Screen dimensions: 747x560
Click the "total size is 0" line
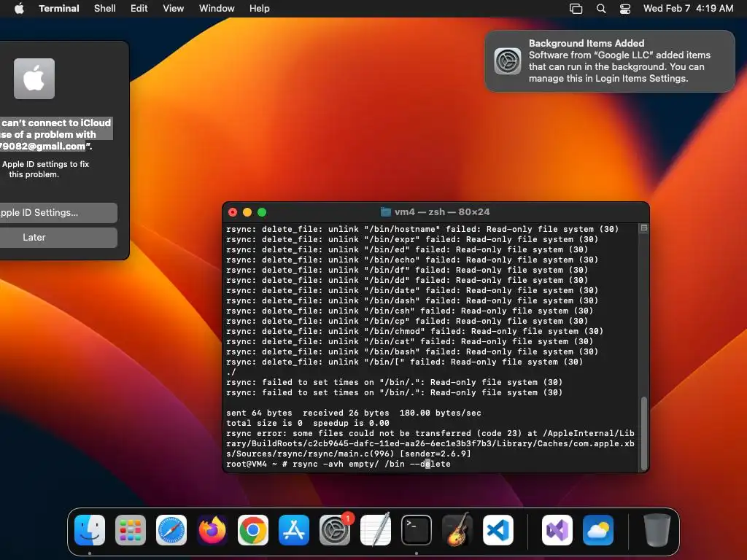pos(308,423)
